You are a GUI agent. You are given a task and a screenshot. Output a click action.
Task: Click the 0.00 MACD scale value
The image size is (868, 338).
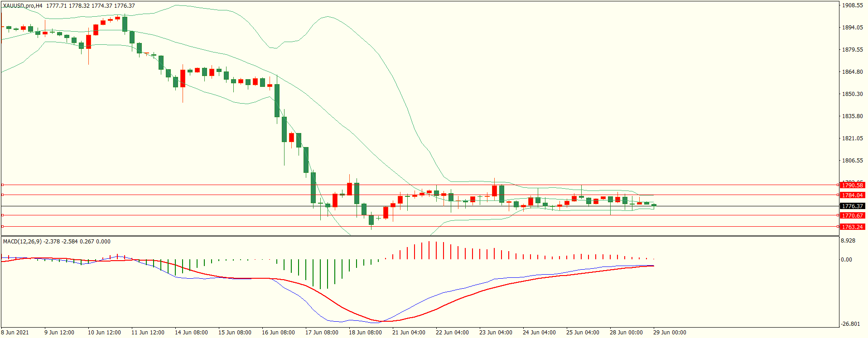846,260
